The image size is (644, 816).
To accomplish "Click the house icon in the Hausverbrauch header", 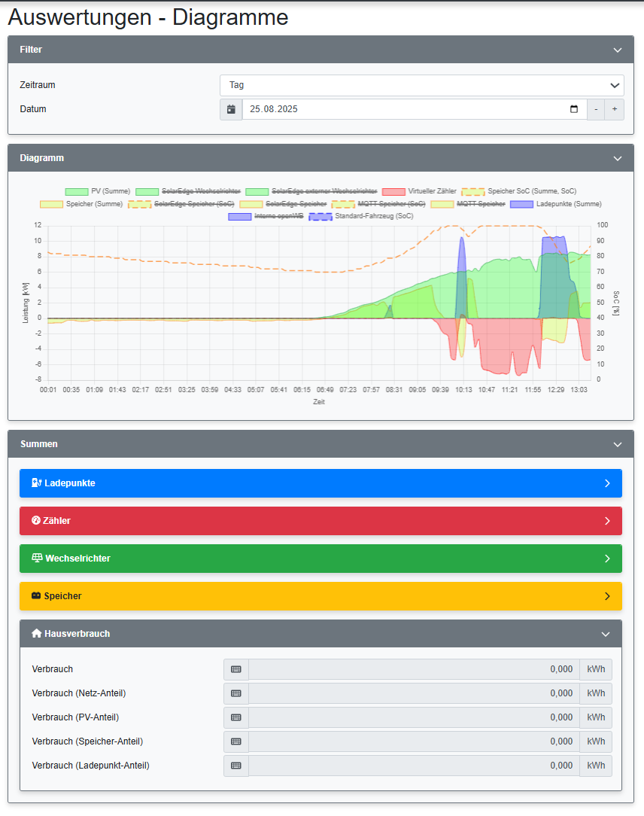I will pyautogui.click(x=36, y=634).
